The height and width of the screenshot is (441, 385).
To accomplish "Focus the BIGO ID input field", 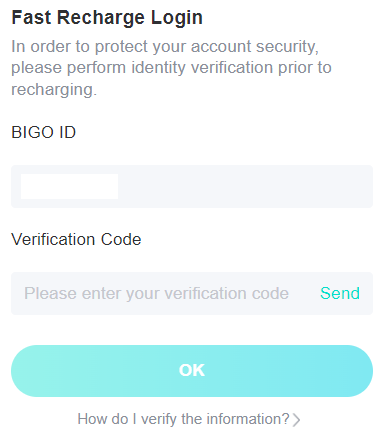I will click(x=192, y=186).
